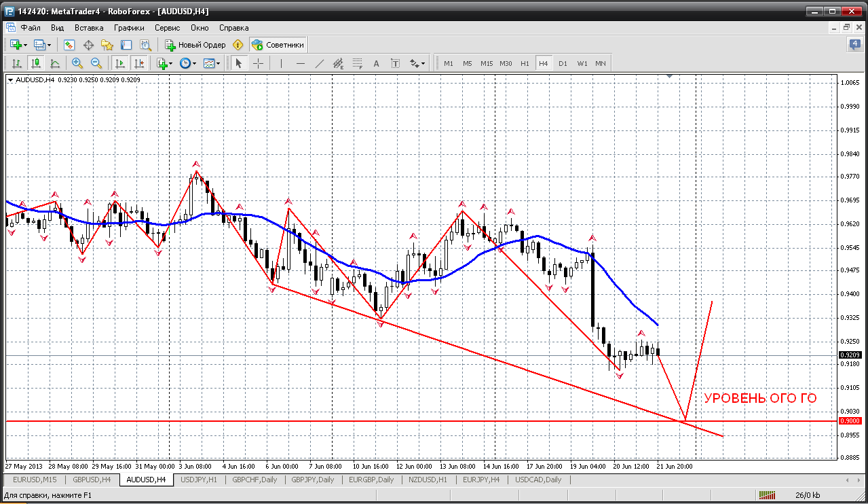Open the Сервис menu
Viewport: 868px width, 504px height.
coord(167,28)
